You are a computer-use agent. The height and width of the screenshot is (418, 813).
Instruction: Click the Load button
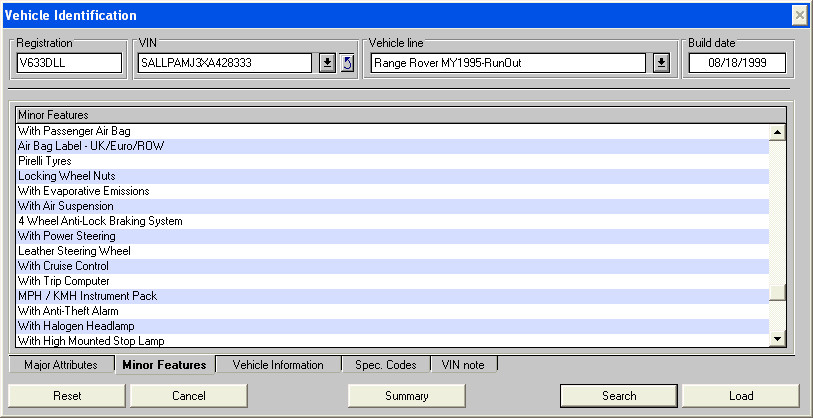point(741,396)
